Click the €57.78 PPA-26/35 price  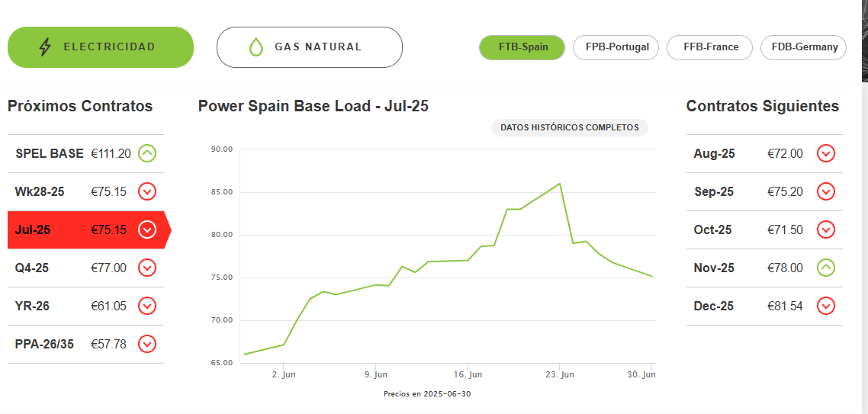pyautogui.click(x=108, y=345)
